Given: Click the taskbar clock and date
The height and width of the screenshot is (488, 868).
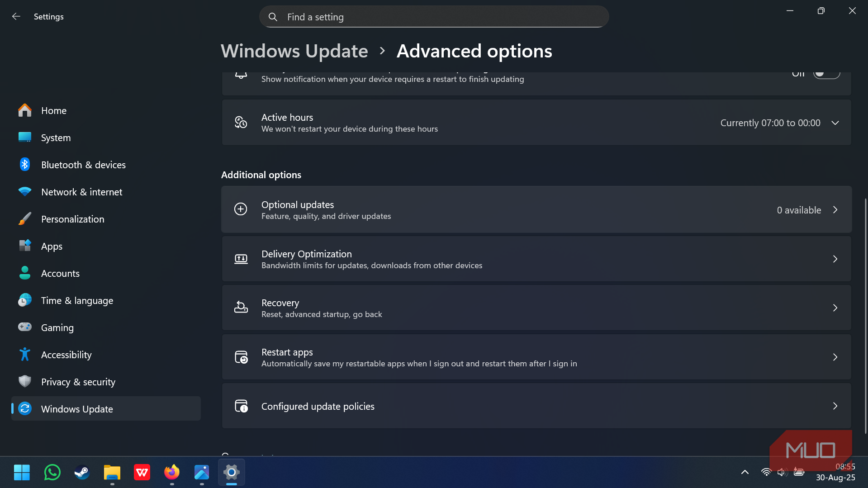Looking at the screenshot, I should [x=835, y=472].
